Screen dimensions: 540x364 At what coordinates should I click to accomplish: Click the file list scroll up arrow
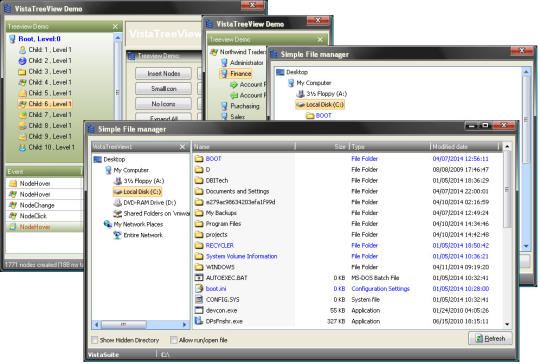pyautogui.click(x=507, y=147)
